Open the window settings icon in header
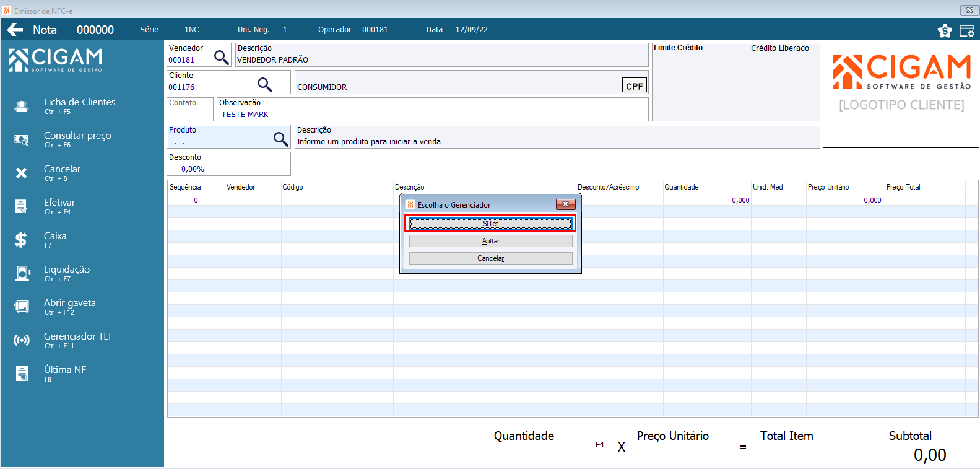Screen dimensions: 980x469 (x=966, y=30)
